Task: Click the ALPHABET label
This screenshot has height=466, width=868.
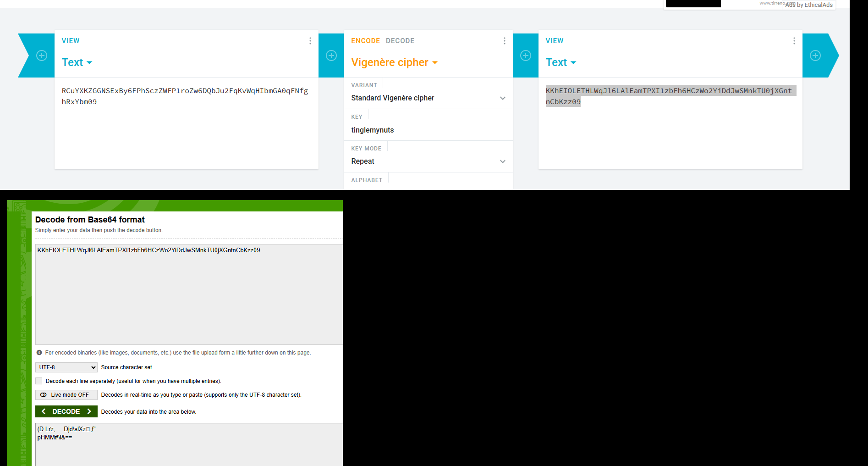Action: (x=367, y=180)
